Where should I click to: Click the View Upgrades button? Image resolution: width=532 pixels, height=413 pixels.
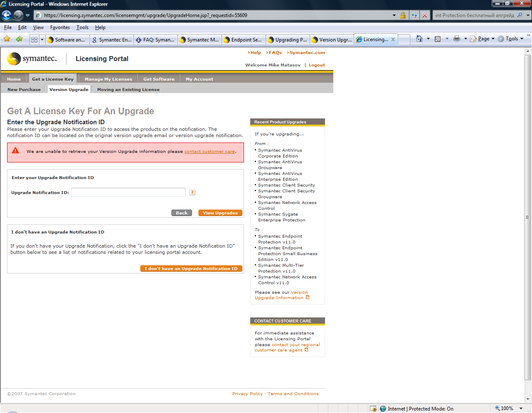[220, 213]
